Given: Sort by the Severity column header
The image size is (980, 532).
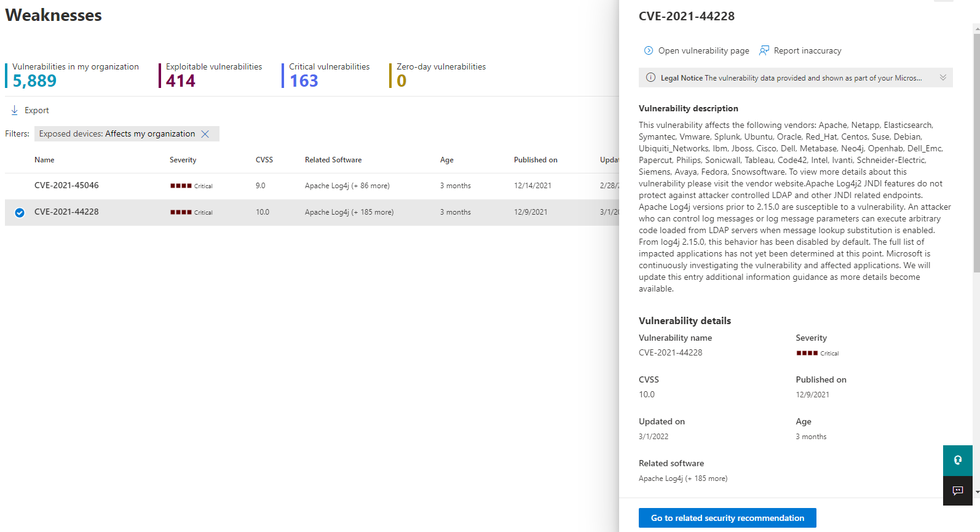Looking at the screenshot, I should click(x=183, y=160).
